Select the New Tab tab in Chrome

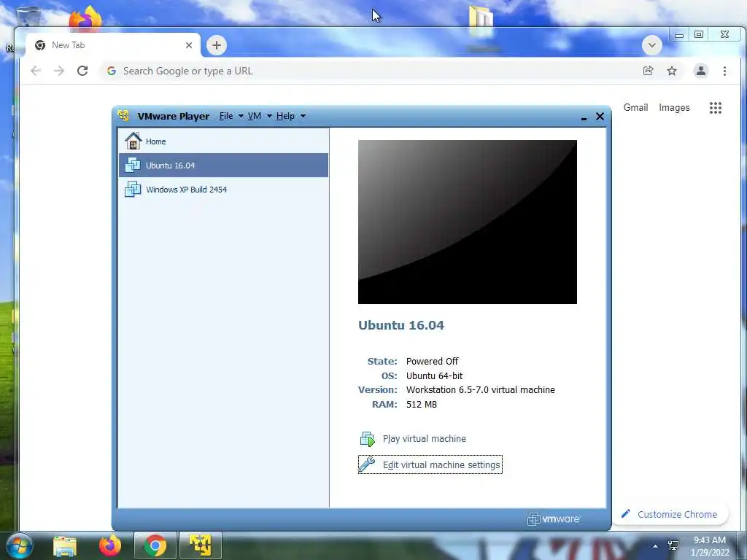tap(112, 45)
